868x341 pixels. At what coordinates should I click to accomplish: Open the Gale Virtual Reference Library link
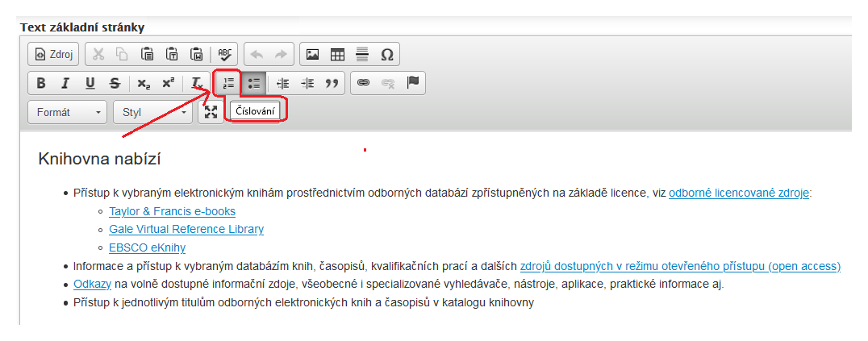186,229
